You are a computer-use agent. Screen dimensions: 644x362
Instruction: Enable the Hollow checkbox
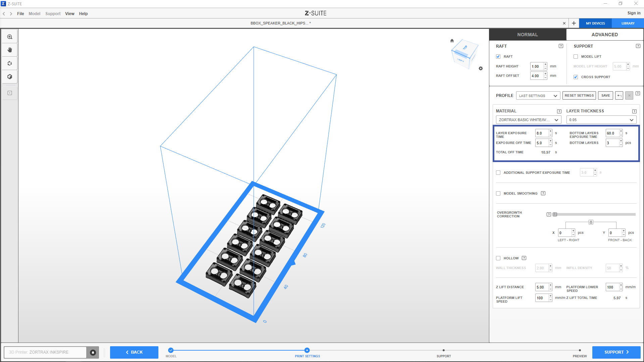pyautogui.click(x=498, y=258)
